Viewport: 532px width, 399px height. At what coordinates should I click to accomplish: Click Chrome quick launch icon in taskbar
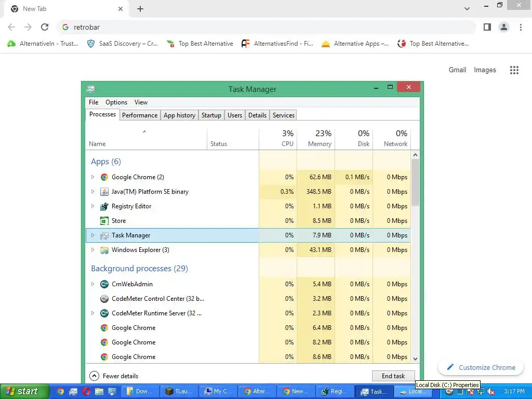coord(60,391)
